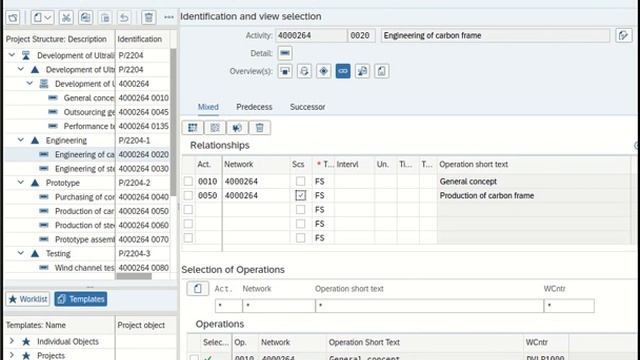Click the Templates button
This screenshot has width=640, height=360.
81,299
